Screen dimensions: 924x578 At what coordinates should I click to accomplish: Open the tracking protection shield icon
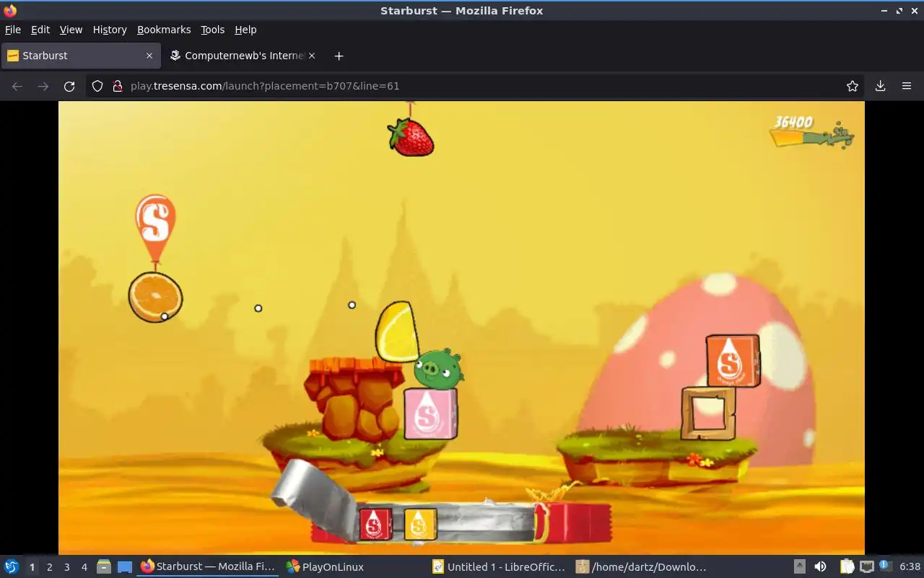(97, 86)
